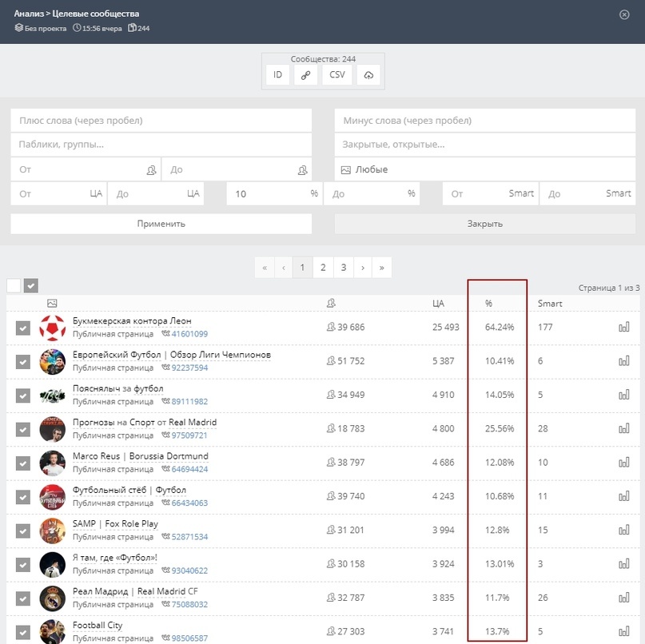Show stats chart for Пояснялыч за футбол
The width and height of the screenshot is (645, 644).
click(x=624, y=395)
